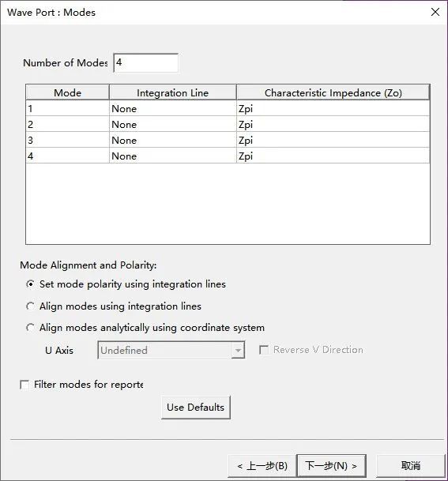Open Integration Line cell for mode 2
Screen dimensions: 448x481
click(x=173, y=124)
